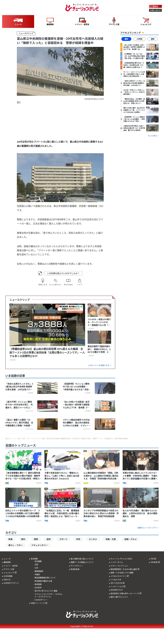This screenshot has height=644, width=164.
Task: Open the ショッピング cart icon
Action: pos(146,20)
